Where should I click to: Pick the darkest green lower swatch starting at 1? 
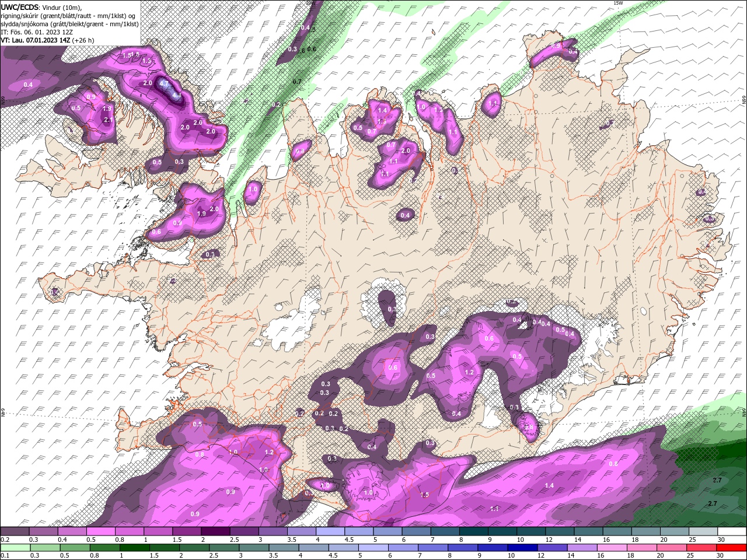pyautogui.click(x=134, y=548)
